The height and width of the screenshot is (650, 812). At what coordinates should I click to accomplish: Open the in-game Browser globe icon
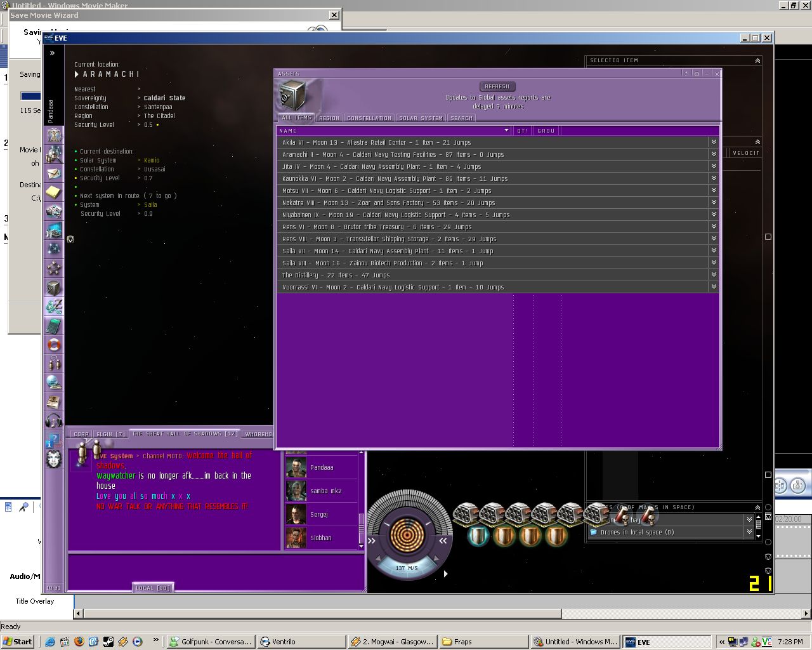[54, 383]
